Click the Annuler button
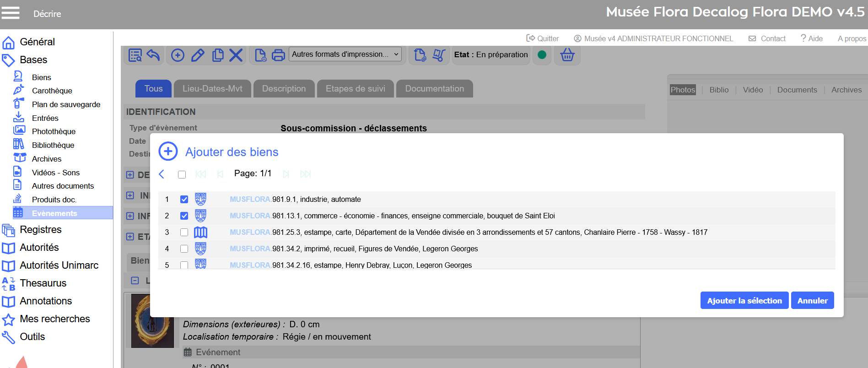The width and height of the screenshot is (868, 368). pyautogui.click(x=812, y=301)
